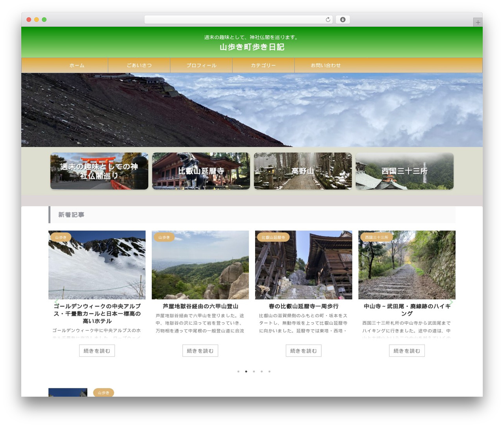Open the 比叡山延暦寺 banner card
The height and width of the screenshot is (427, 504).
(x=201, y=171)
